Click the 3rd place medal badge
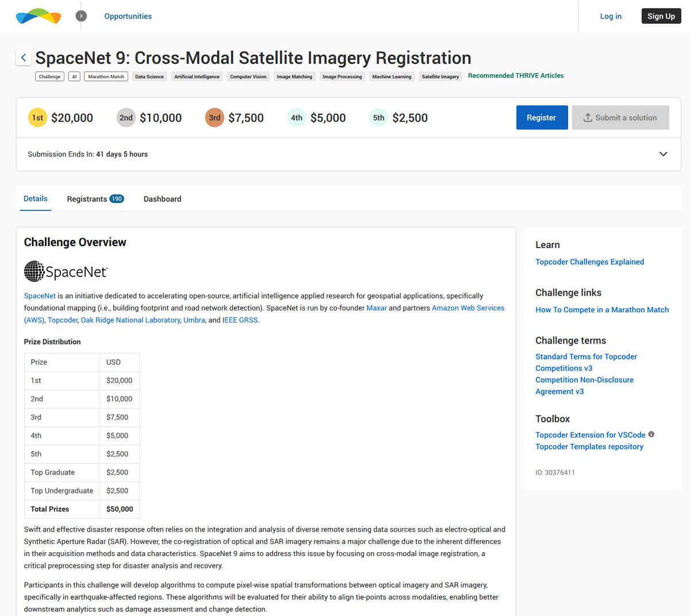Viewport: 690px width, 616px height. (214, 118)
